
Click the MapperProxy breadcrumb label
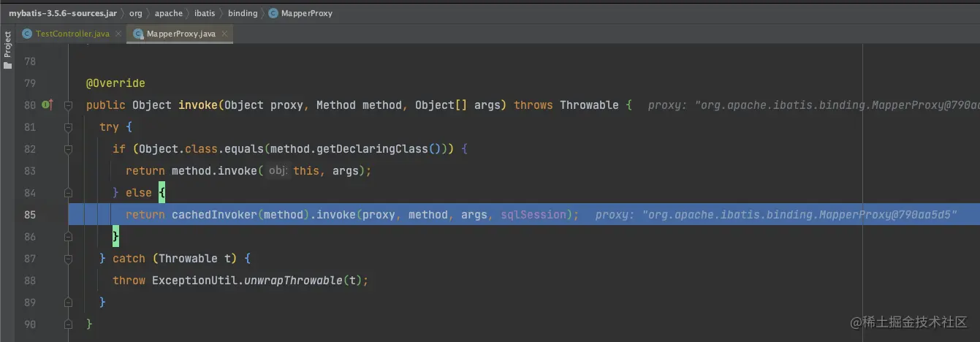pyautogui.click(x=307, y=13)
